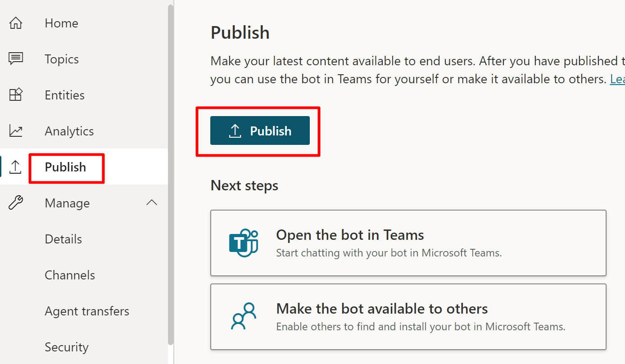Select Make the bot available to others
625x364 pixels.
pyautogui.click(x=408, y=316)
